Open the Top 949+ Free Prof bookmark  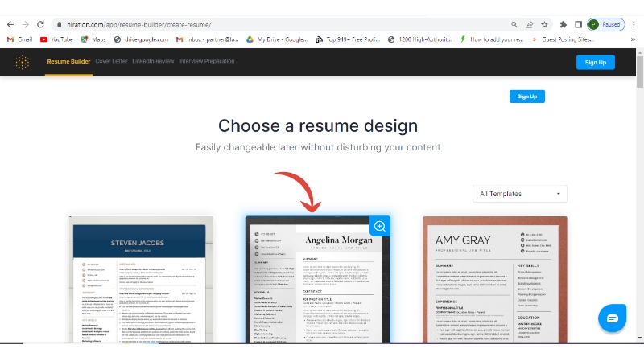(x=348, y=39)
